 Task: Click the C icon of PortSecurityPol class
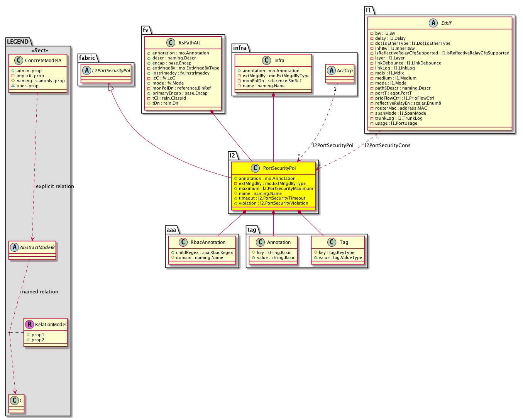point(255,168)
